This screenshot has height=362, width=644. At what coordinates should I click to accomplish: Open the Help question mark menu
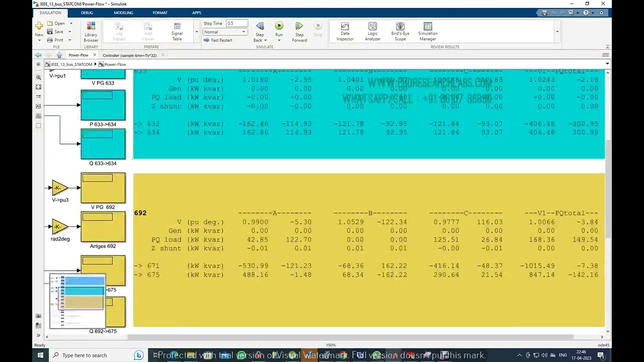coord(586,13)
